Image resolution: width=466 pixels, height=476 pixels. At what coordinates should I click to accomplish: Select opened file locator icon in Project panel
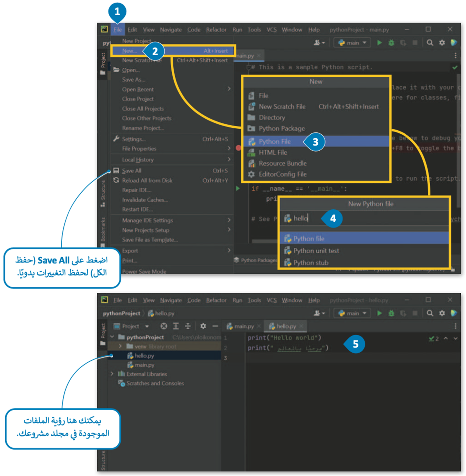pyautogui.click(x=164, y=326)
